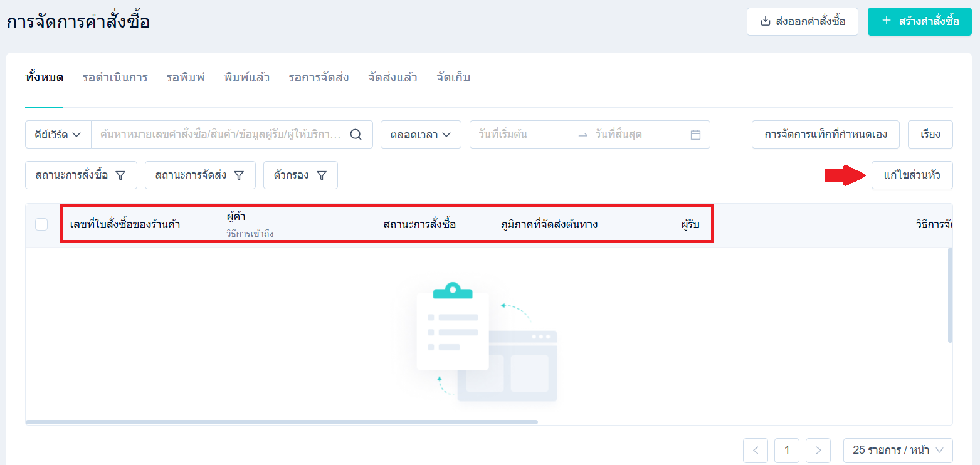This screenshot has width=980, height=465.
Task: Switch to the ทั้งหมด tab
Action: click(x=45, y=78)
